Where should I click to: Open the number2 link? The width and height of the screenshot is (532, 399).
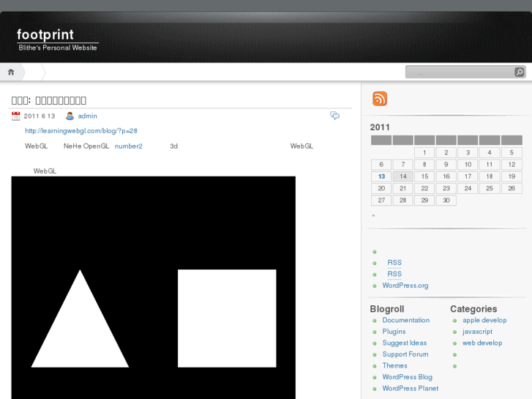tap(129, 146)
